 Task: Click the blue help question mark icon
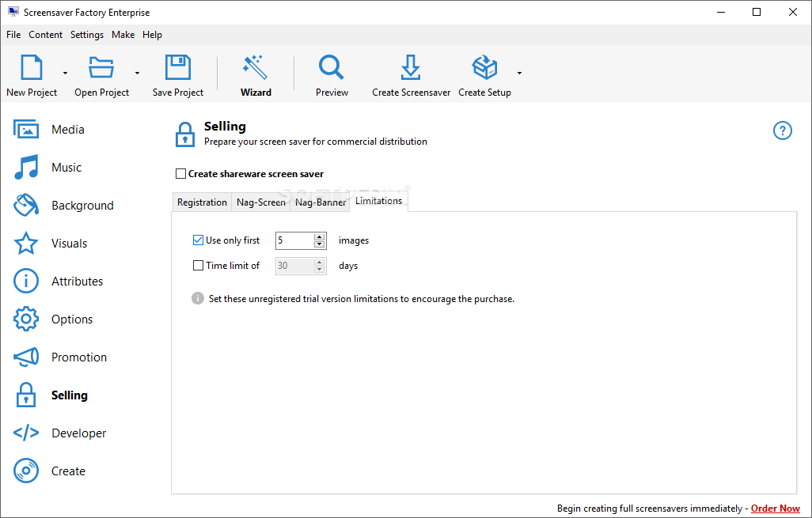(x=783, y=130)
